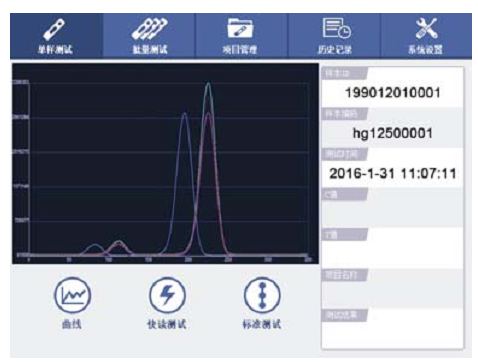Open the 单样测试 single-sample test tab
478x364 pixels.
tap(56, 36)
